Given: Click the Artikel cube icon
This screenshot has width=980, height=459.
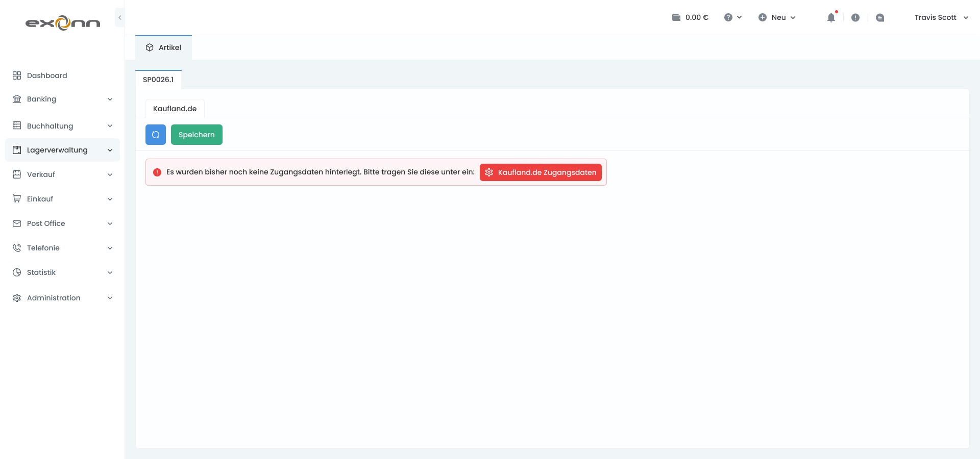Looking at the screenshot, I should click(x=150, y=47).
